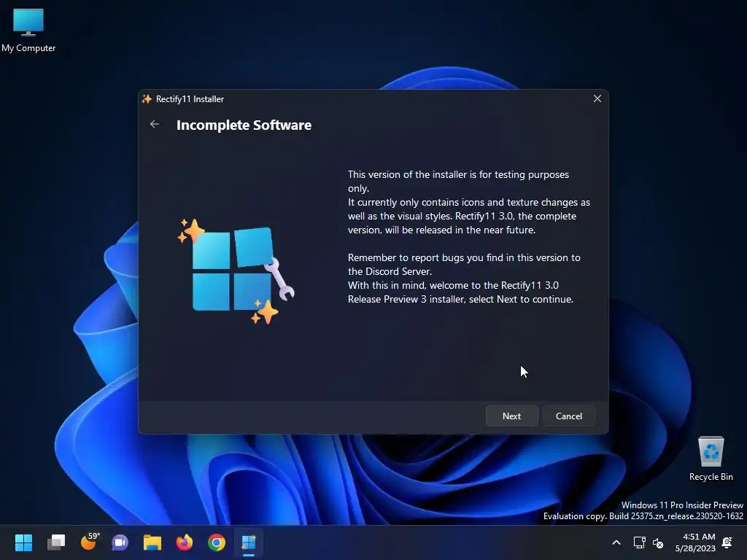Click the text 'the Discord Server.'
Viewport: 747px width, 560px height.
point(390,271)
